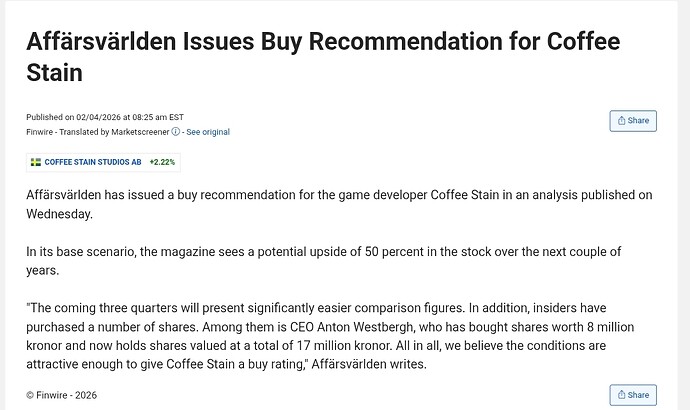Click the Swedish flag icon
This screenshot has height=410, width=690.
pyautogui.click(x=36, y=161)
